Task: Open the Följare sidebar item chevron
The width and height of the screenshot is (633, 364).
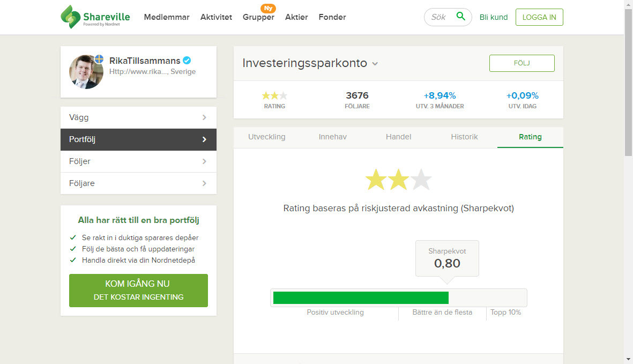Action: pos(204,183)
